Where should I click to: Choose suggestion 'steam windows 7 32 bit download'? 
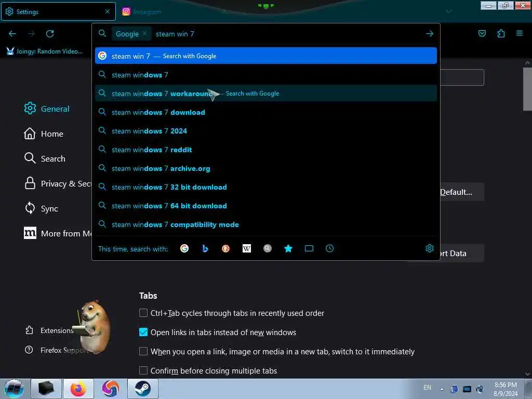pos(265,187)
